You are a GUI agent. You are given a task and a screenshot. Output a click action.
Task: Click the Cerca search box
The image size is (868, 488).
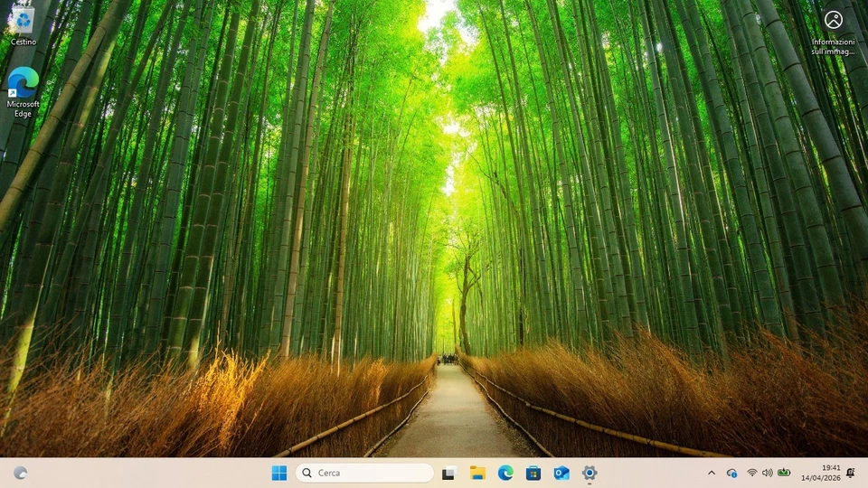[364, 473]
